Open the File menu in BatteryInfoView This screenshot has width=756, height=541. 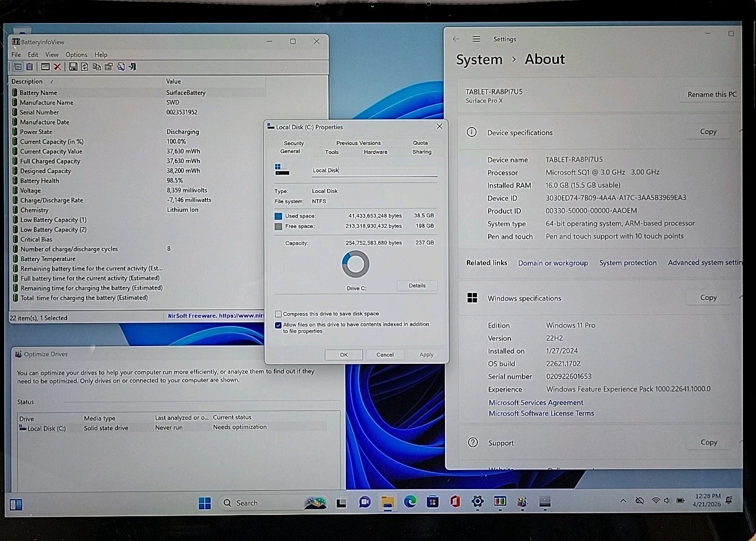(x=16, y=54)
